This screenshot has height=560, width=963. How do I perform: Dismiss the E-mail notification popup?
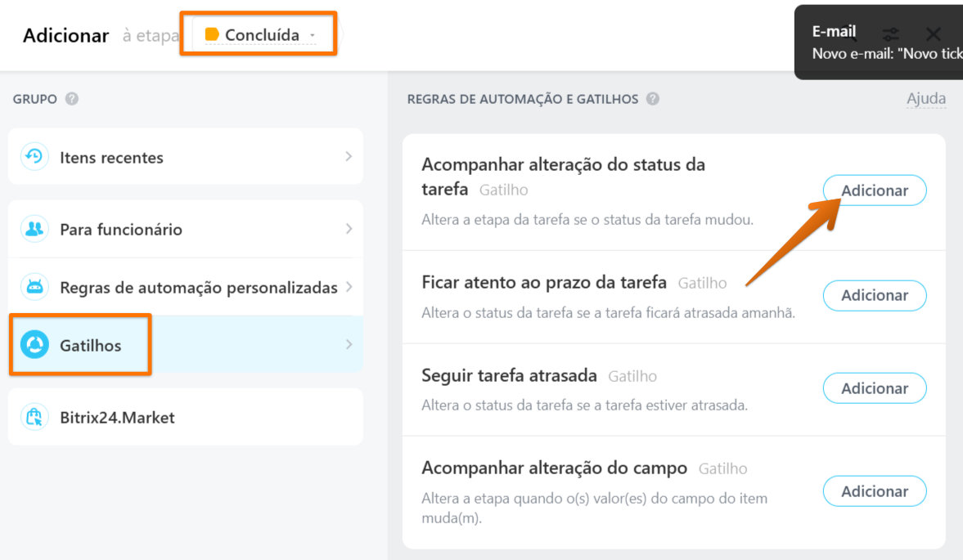933,34
